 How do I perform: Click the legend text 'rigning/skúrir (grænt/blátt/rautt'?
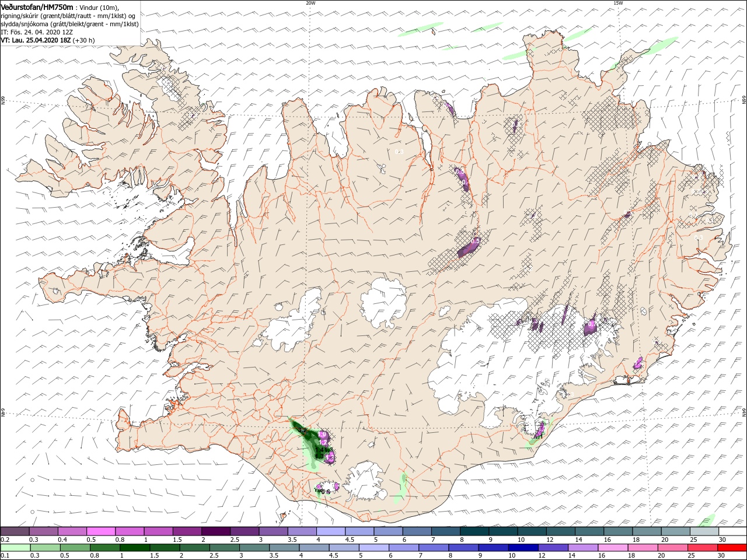pos(43,16)
